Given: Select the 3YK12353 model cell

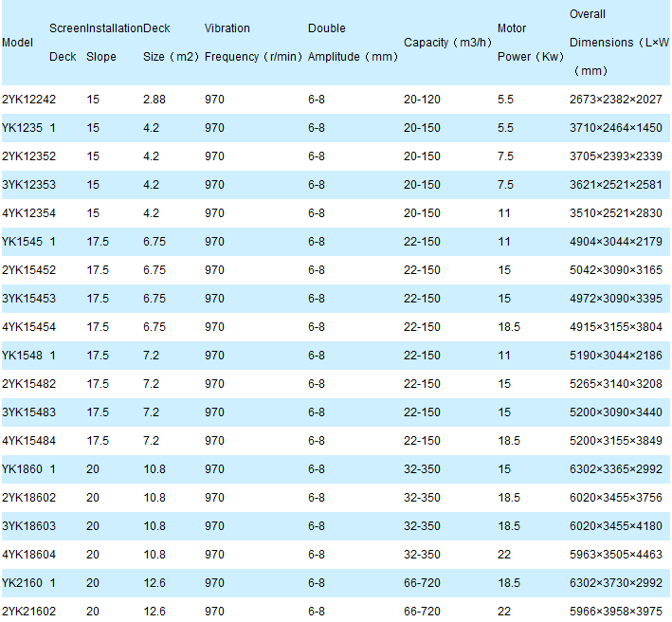Looking at the screenshot, I should click(x=28, y=185).
